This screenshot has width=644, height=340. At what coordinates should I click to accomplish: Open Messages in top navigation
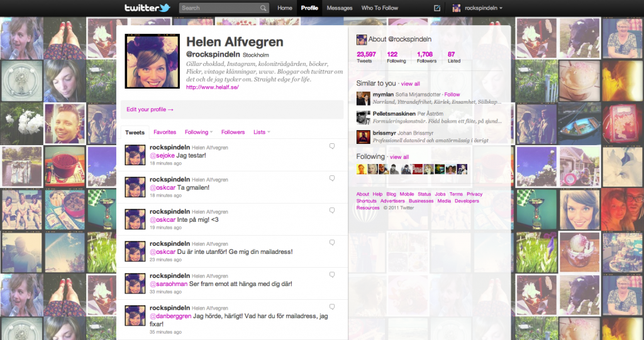point(339,8)
